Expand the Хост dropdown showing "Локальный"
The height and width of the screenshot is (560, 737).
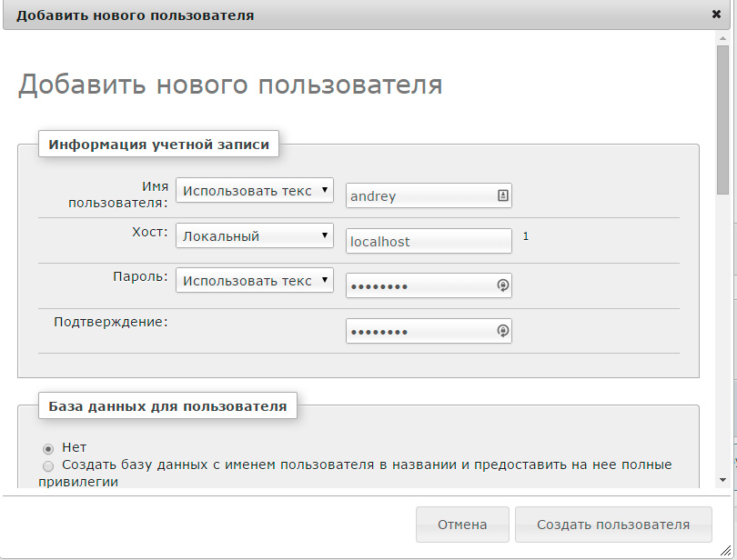254,236
